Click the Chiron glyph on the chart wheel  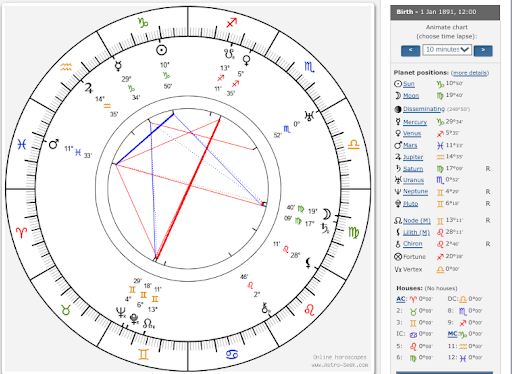point(265,308)
